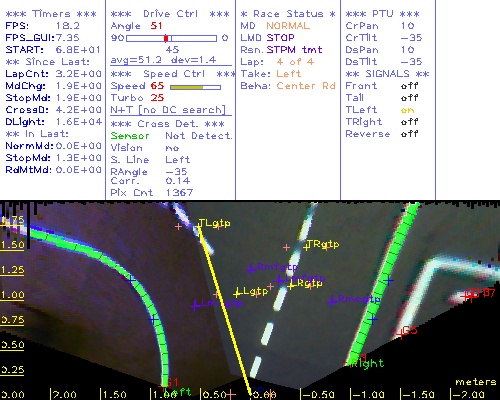Screen dimensions: 500x400
Task: Click the Drive Ctrl angle slider
Action: (x=171, y=38)
